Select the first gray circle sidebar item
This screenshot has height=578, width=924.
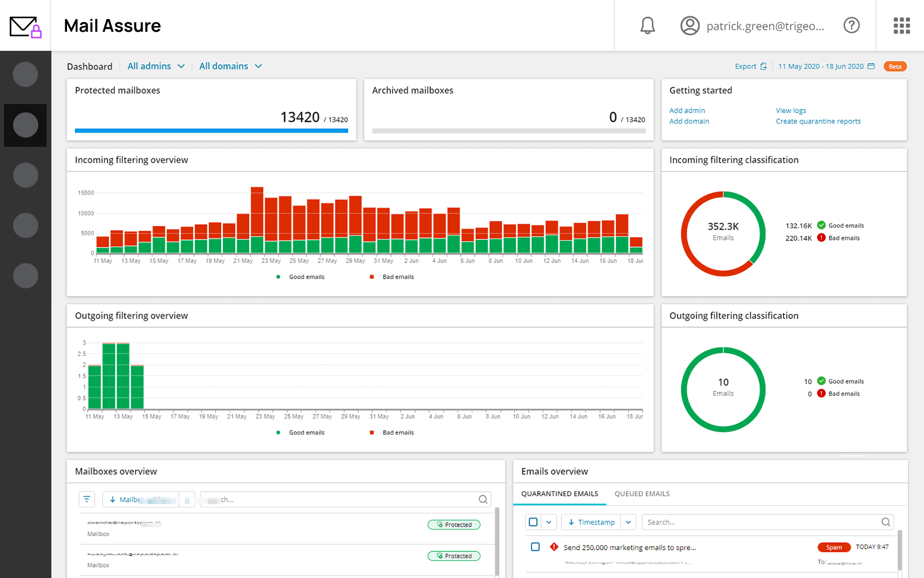[x=25, y=75]
